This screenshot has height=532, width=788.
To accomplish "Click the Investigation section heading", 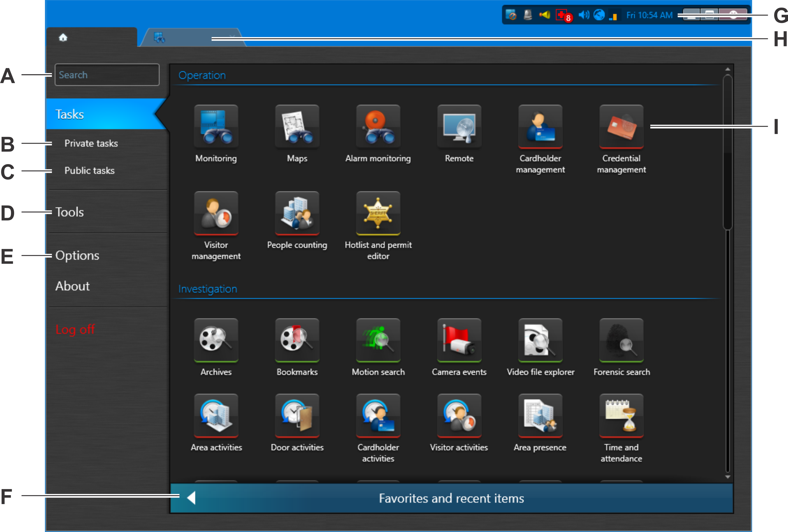I will [207, 289].
